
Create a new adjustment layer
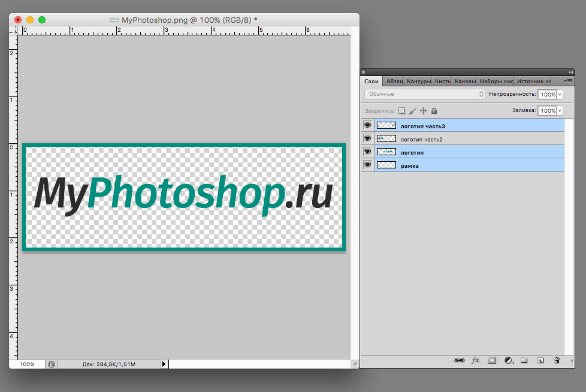coord(509,360)
